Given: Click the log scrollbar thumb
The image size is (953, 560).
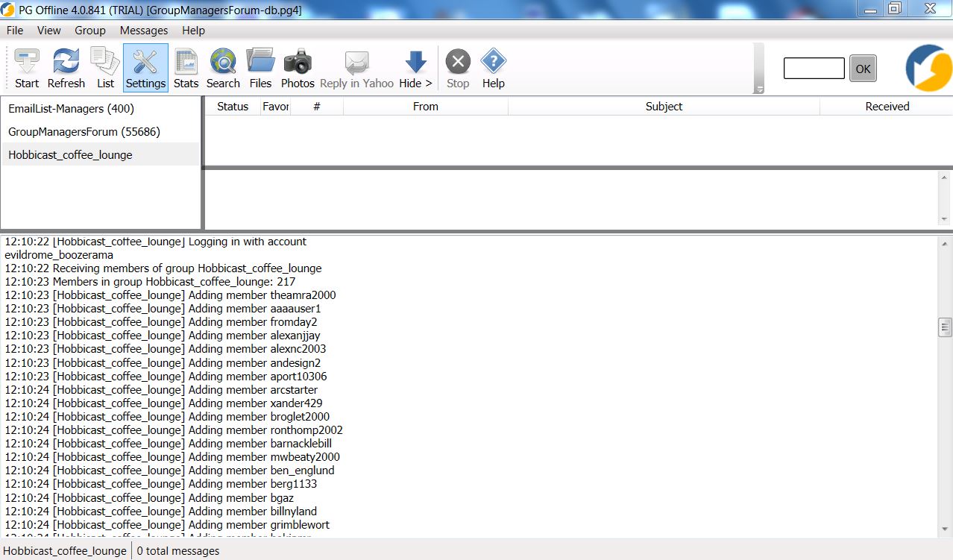Looking at the screenshot, I should tap(946, 327).
